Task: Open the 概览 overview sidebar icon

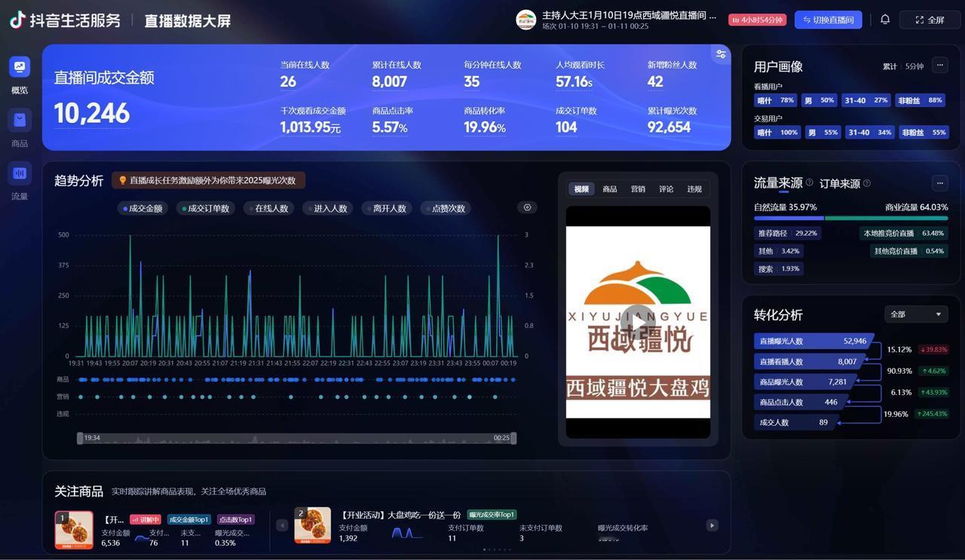Action: [x=20, y=66]
